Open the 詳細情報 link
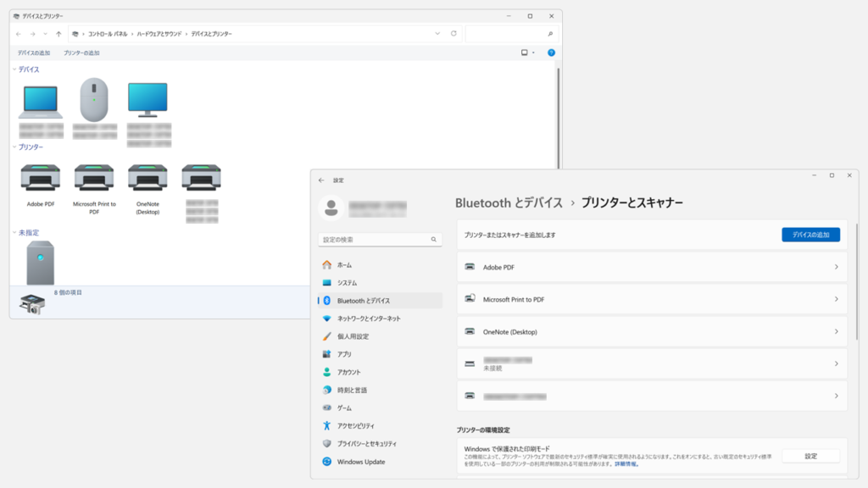868x488 pixels. point(626,464)
